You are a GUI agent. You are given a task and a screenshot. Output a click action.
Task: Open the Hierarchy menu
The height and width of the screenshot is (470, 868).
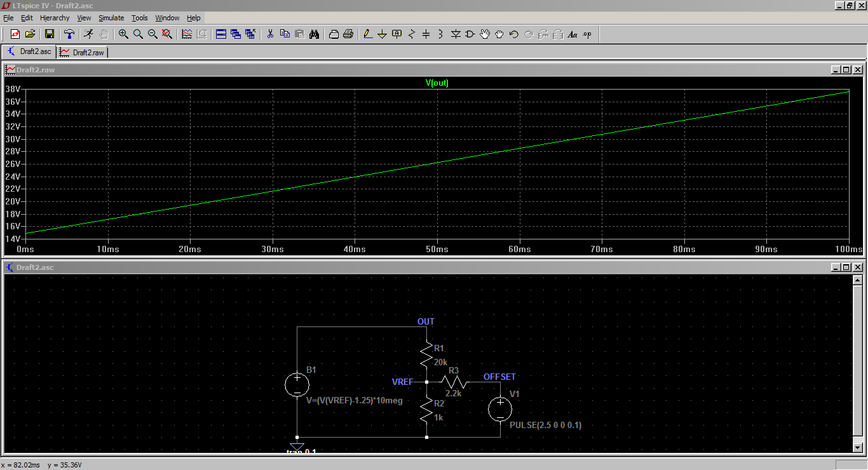coord(55,18)
